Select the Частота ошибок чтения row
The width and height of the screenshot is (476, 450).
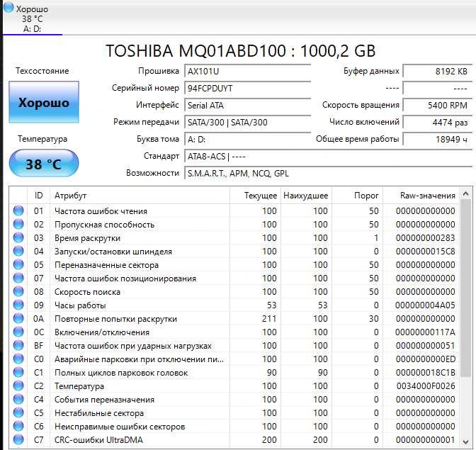234,210
